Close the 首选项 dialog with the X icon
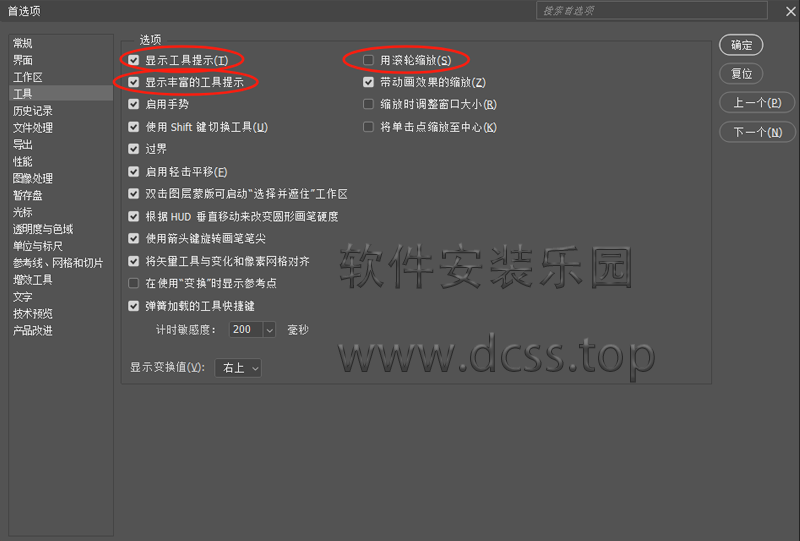 click(x=790, y=11)
